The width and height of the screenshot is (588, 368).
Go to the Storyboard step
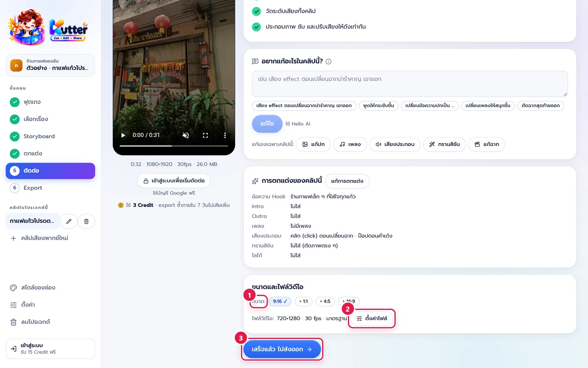[50, 137]
